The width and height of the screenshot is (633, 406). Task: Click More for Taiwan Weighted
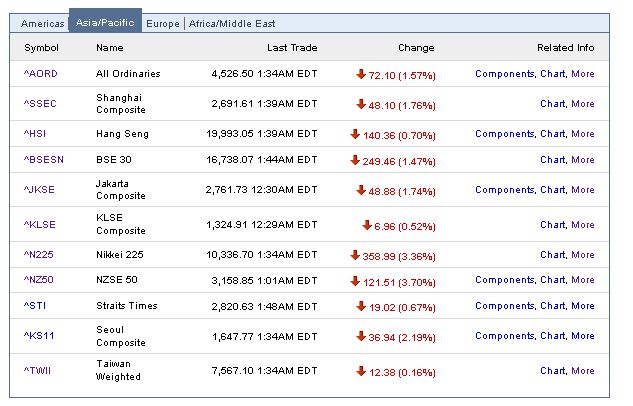583,371
